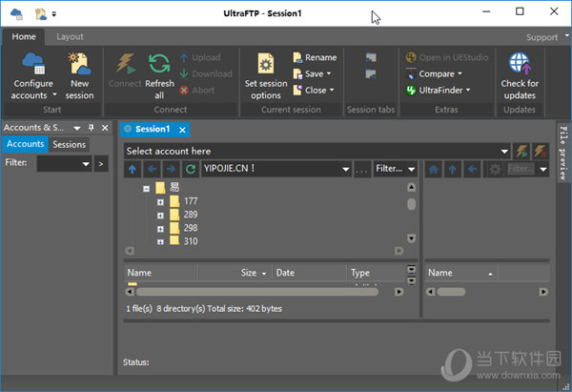Open the Select account here dropdown
Viewport: 572px width, 392px height.
504,151
